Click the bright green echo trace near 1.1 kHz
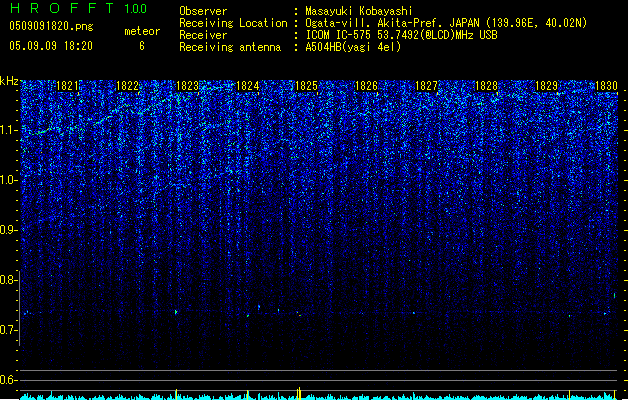Viewport: 629px width, 400px height. [x=42, y=131]
